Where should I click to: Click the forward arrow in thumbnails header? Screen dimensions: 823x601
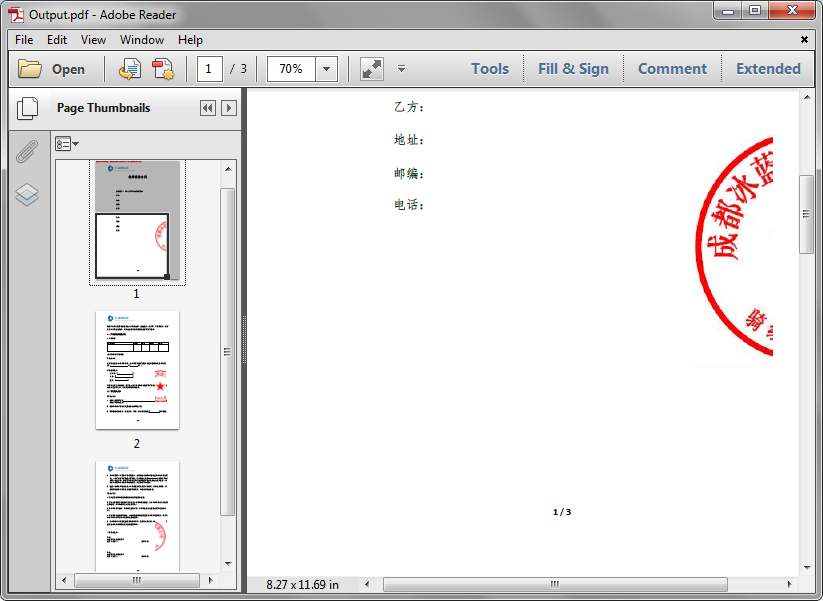point(228,107)
